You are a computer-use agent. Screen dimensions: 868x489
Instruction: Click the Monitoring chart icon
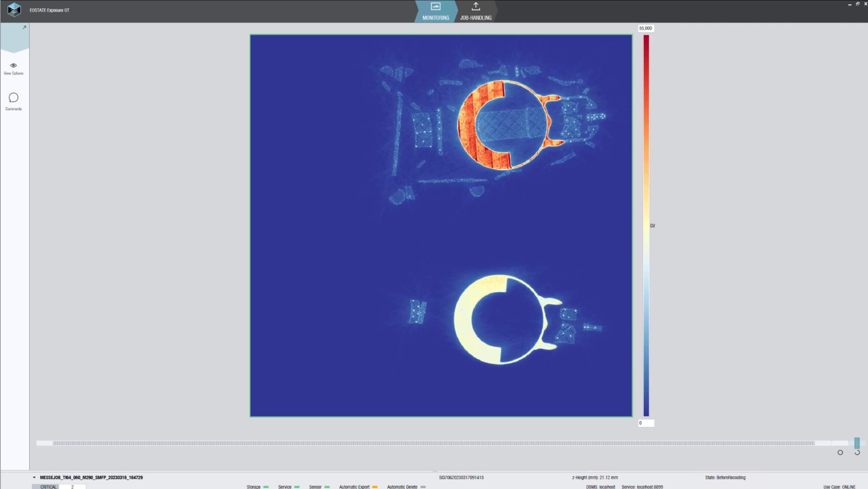point(436,6)
